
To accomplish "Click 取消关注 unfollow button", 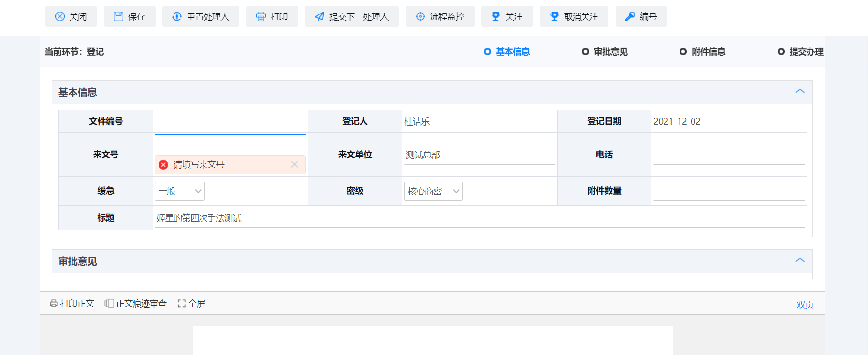I will [574, 16].
